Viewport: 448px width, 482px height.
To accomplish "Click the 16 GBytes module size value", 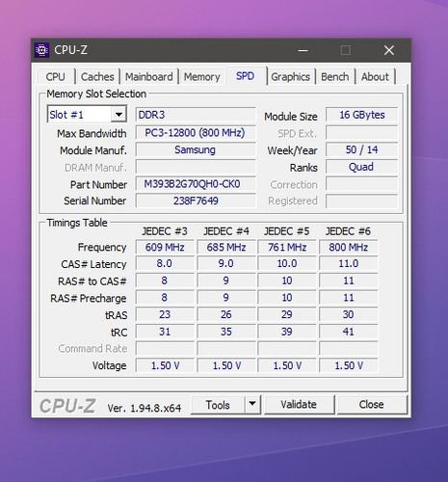I will 362,115.
